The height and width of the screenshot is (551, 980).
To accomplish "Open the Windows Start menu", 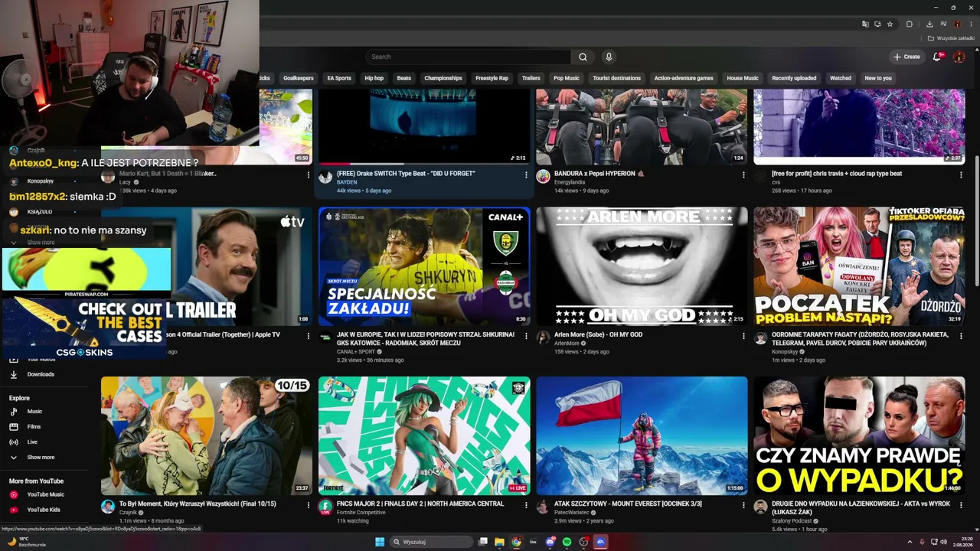I will tap(380, 542).
